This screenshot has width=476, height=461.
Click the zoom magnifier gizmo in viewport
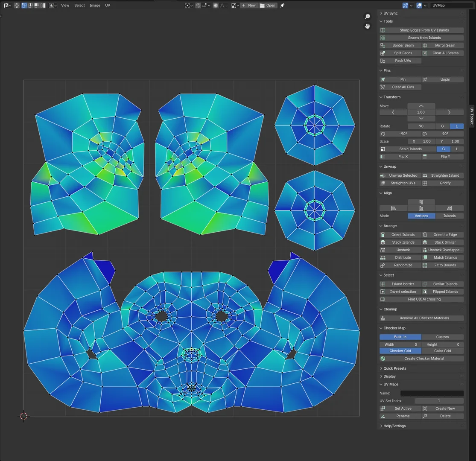[367, 17]
